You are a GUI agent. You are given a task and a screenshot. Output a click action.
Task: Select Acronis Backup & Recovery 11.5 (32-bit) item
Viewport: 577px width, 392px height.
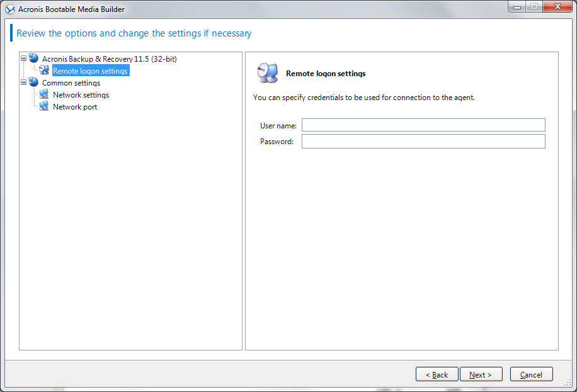point(110,59)
